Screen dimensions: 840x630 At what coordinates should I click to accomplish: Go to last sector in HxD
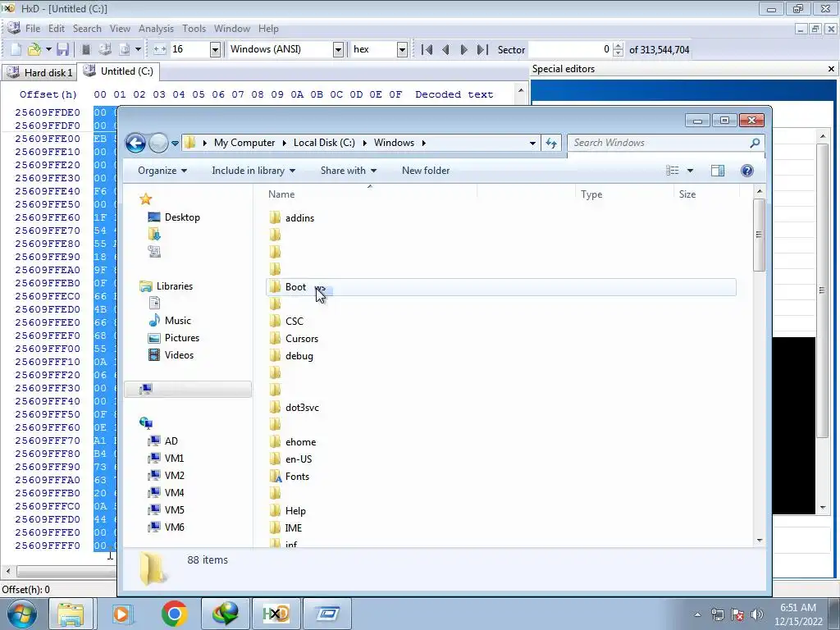(x=482, y=49)
